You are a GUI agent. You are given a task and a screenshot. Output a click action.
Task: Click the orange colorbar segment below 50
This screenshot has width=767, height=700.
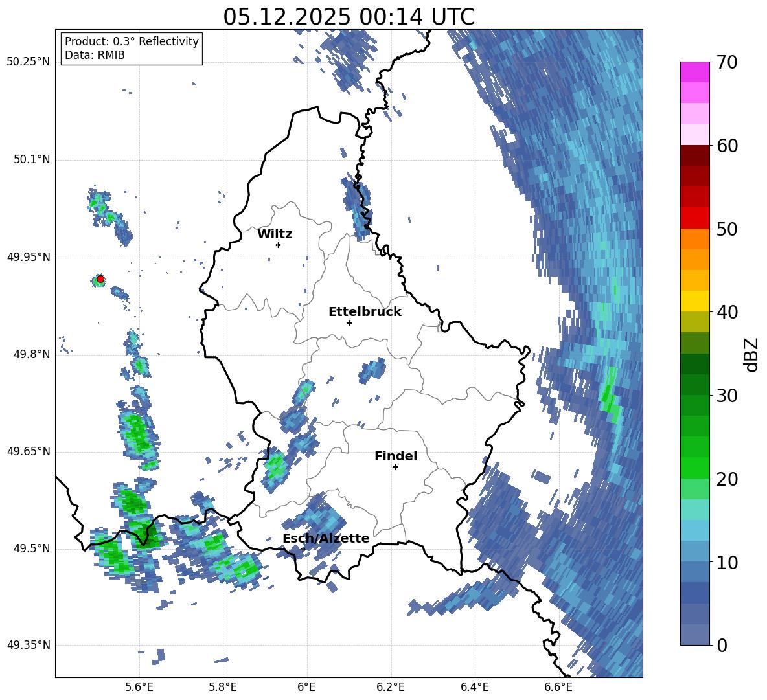[694, 239]
